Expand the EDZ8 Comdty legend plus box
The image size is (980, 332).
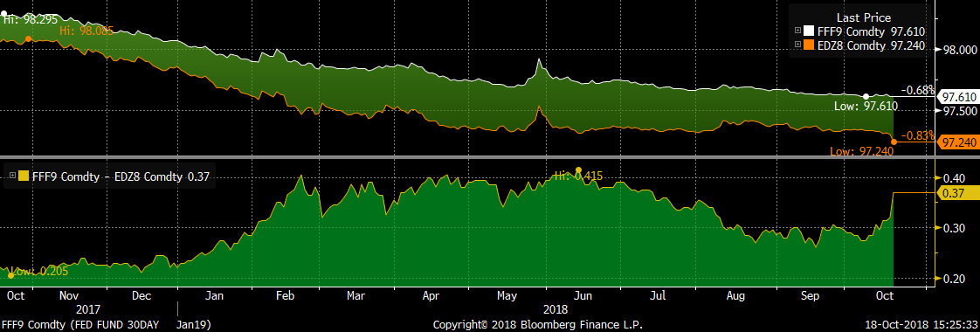(798, 45)
